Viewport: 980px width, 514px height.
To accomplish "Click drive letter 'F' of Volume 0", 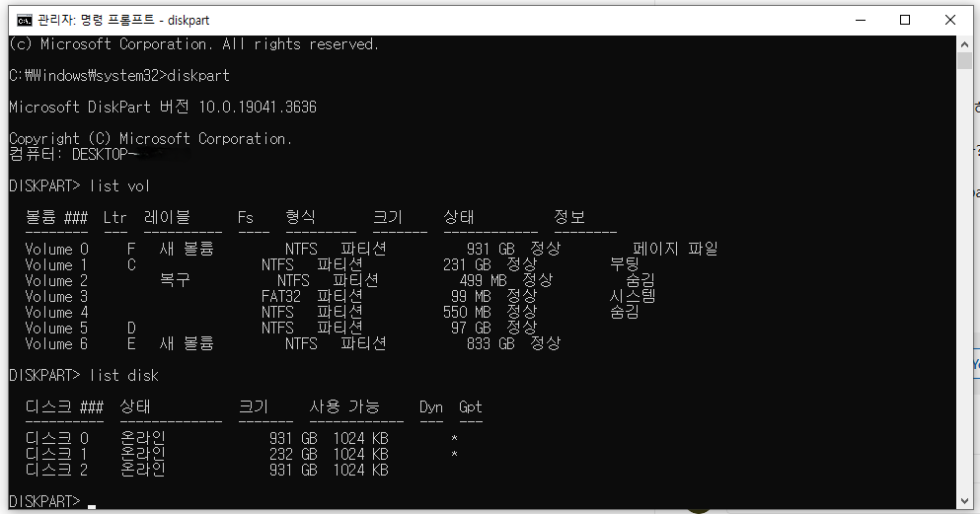I will tap(131, 250).
